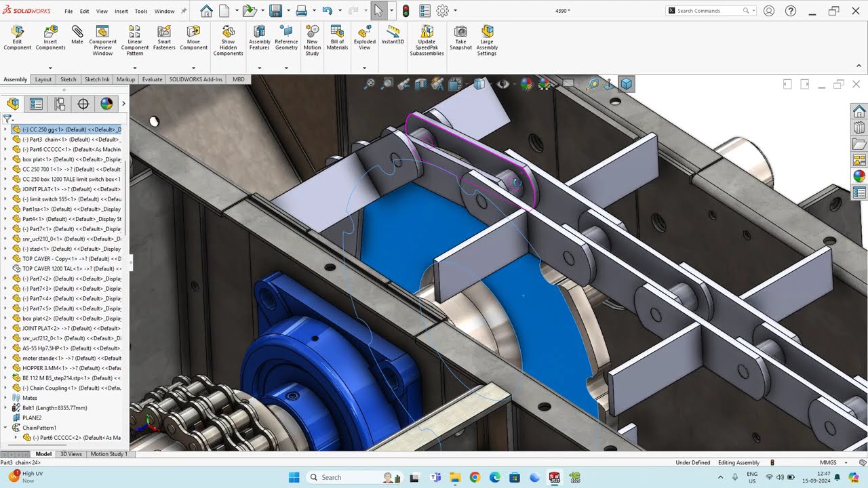Switch to the PropertyManager panel tab
Image resolution: width=868 pixels, height=488 pixels.
click(36, 104)
